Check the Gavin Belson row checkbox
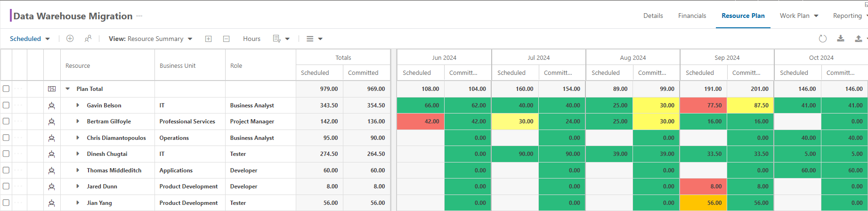 pos(6,105)
